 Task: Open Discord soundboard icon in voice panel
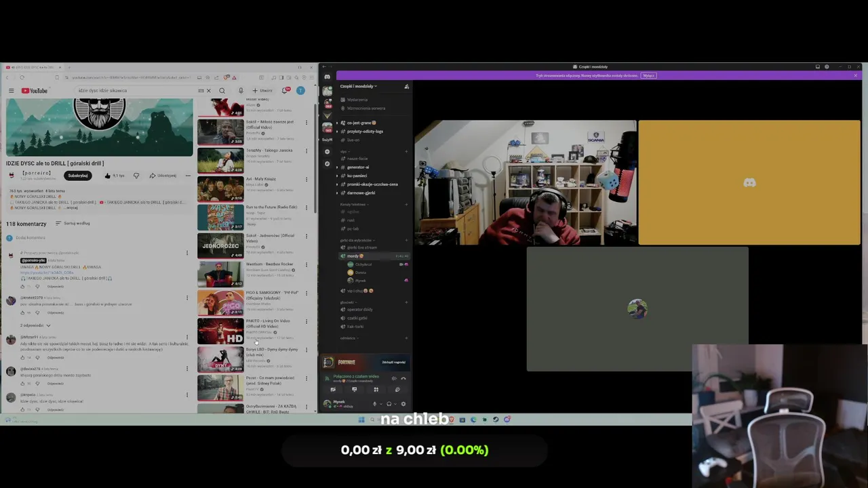(x=397, y=390)
